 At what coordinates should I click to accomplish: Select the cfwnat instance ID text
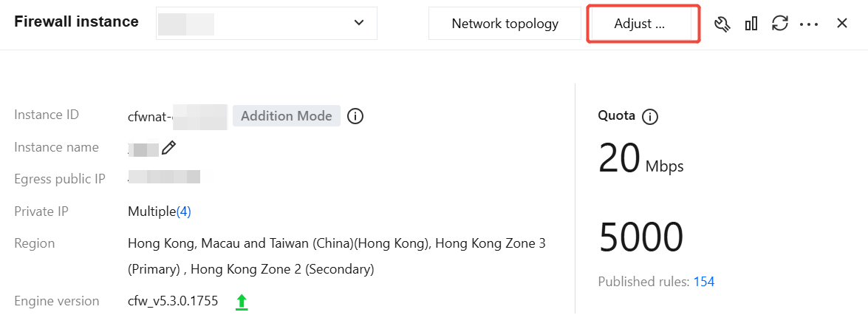177,117
